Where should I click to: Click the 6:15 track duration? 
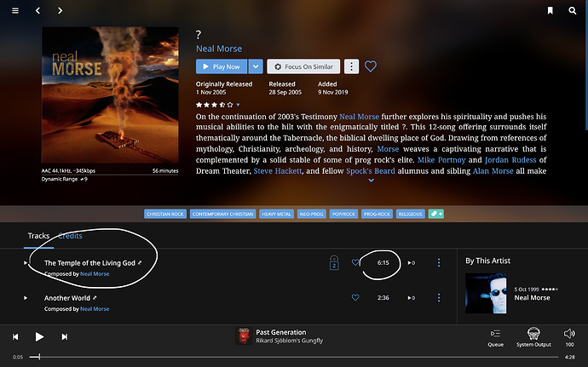tap(383, 263)
